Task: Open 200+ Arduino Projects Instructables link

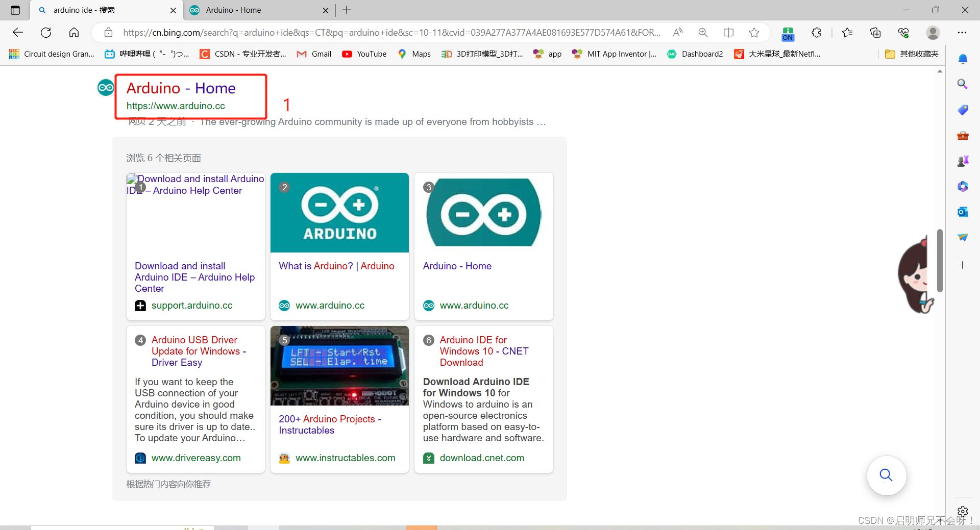Action: 330,425
